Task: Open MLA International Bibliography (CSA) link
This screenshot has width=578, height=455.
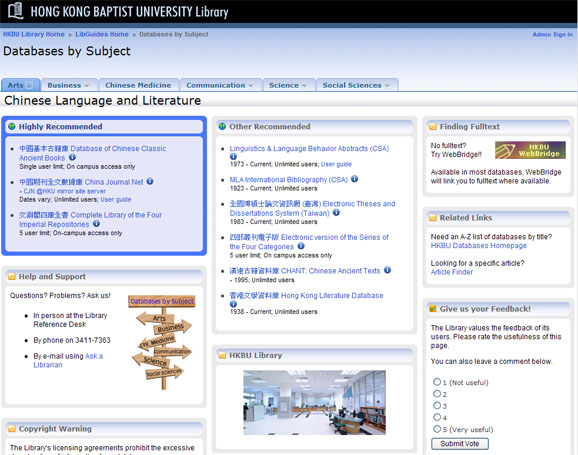Action: click(x=288, y=180)
